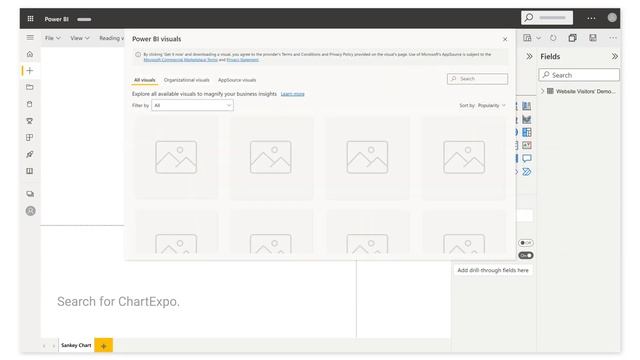This screenshot has width=640, height=360.
Task: Select the ribbon chart visual icon
Action: (x=527, y=119)
